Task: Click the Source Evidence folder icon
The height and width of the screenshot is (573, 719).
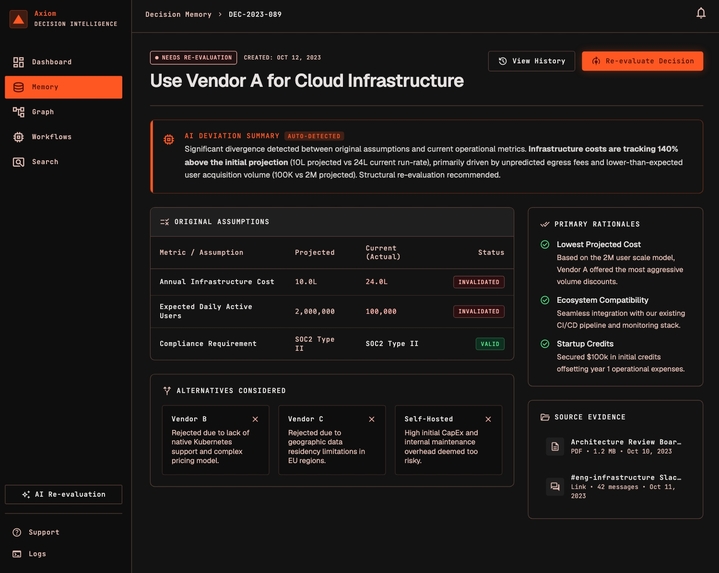Action: [x=545, y=417]
